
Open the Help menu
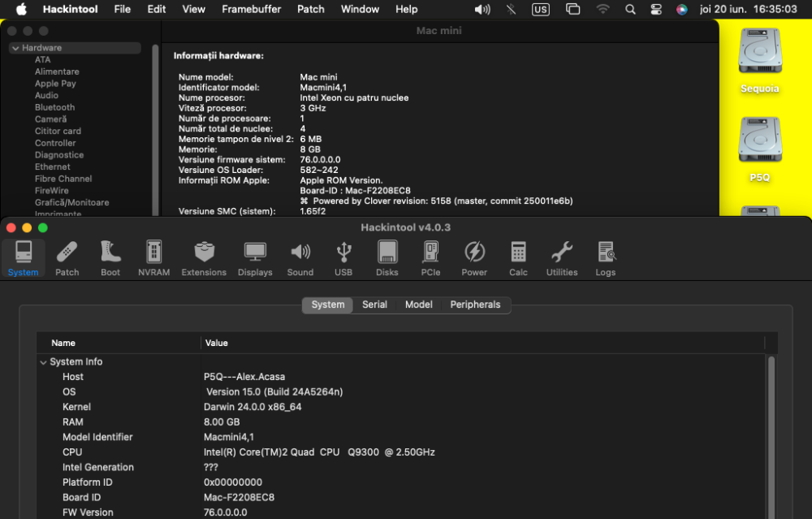tap(407, 9)
